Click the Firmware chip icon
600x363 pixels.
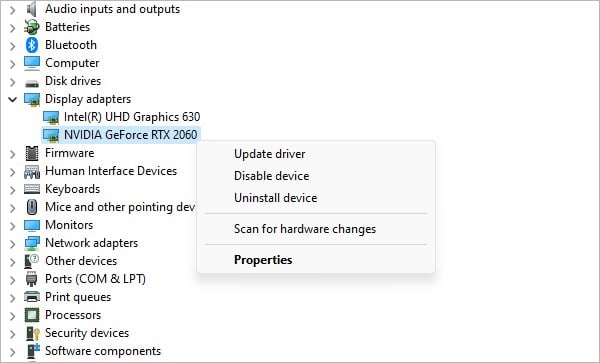(32, 153)
